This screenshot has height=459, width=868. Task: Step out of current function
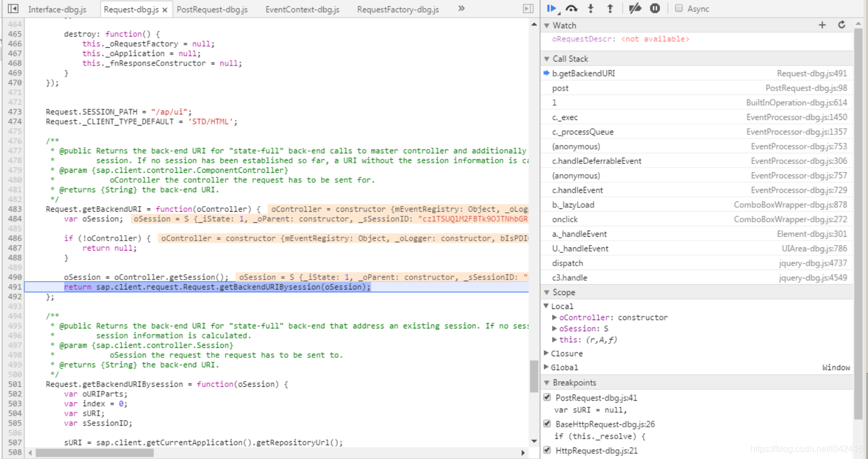pos(610,8)
